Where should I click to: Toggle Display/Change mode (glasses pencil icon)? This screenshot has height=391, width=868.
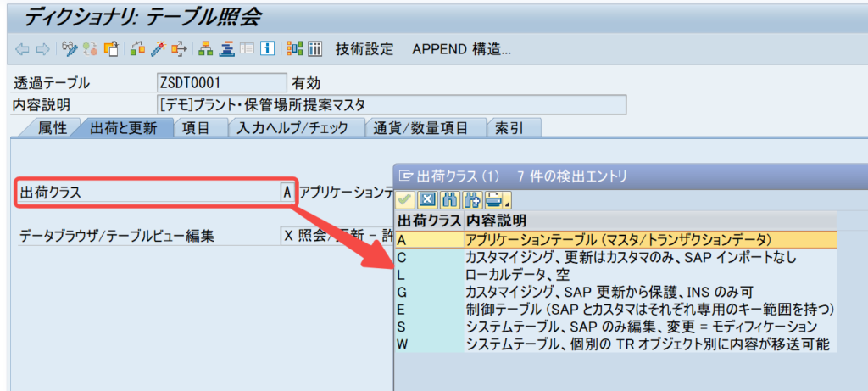pos(70,48)
